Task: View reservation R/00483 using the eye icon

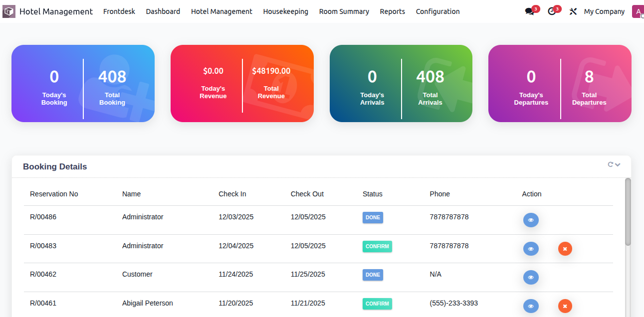Action: (531, 249)
